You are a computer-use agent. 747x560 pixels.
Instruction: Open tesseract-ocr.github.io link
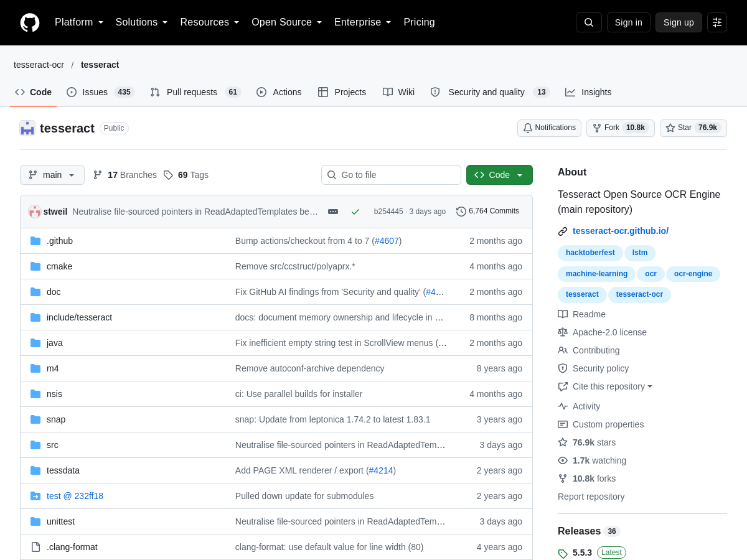click(621, 231)
